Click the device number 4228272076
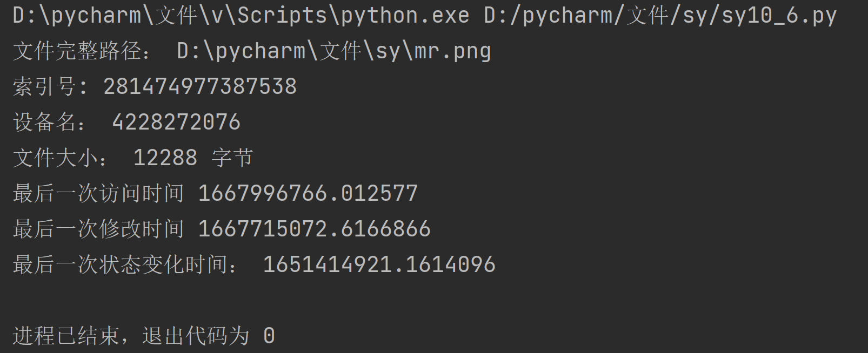Screen dimensions: 868x353 pos(176,123)
